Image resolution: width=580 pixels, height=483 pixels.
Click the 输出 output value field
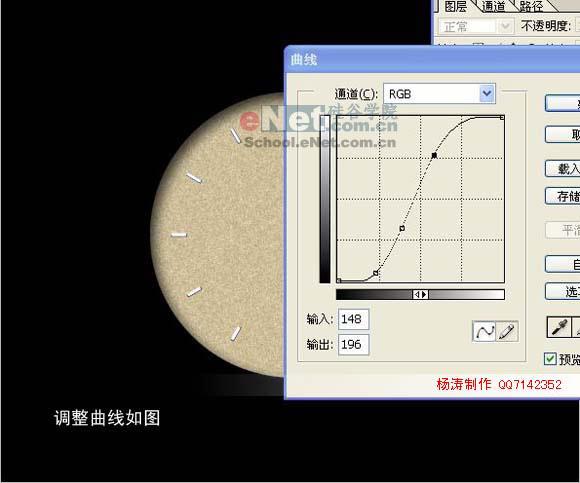point(353,345)
